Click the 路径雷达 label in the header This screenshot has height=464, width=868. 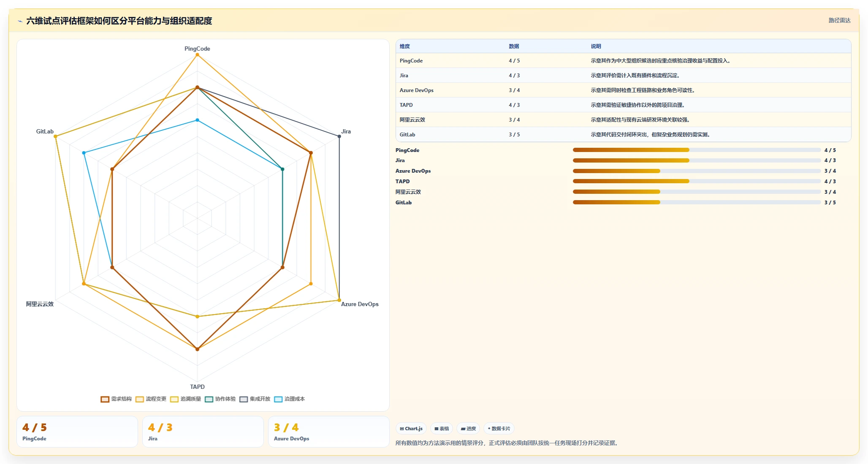[x=839, y=20]
